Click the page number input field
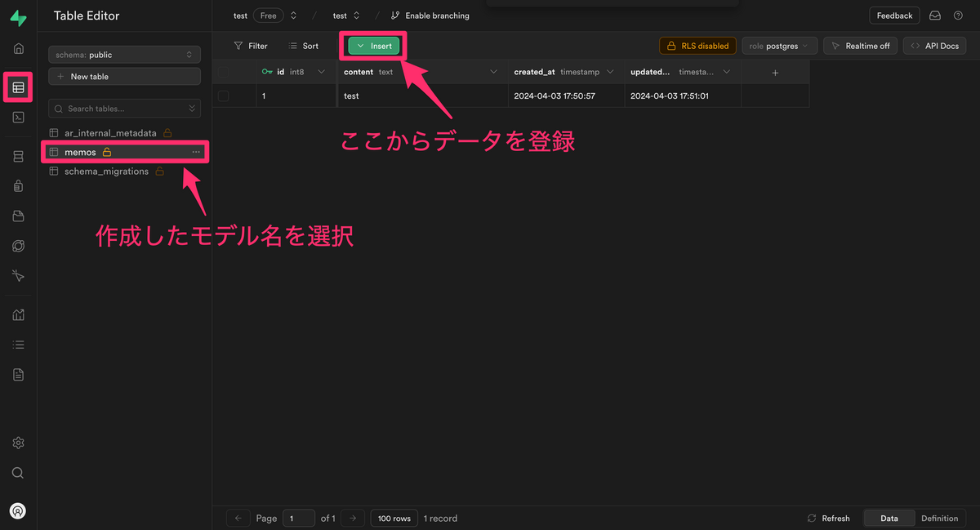 pyautogui.click(x=299, y=518)
